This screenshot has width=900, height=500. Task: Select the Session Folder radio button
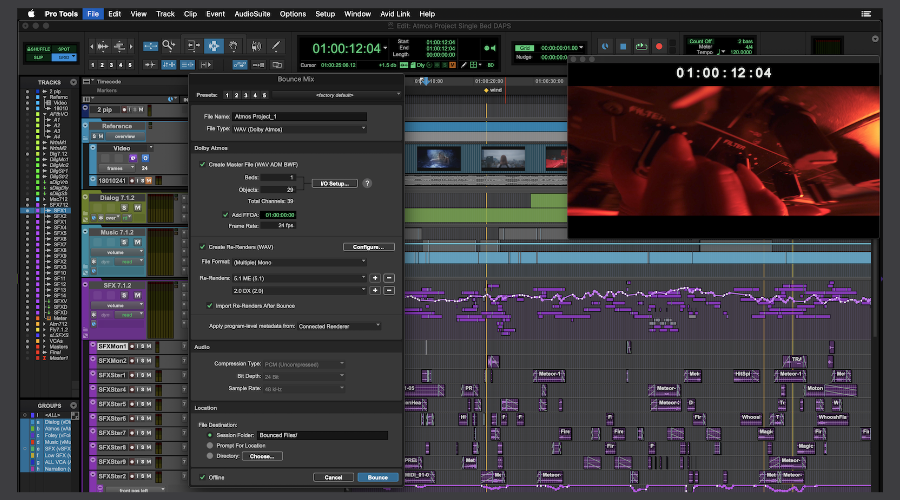210,435
